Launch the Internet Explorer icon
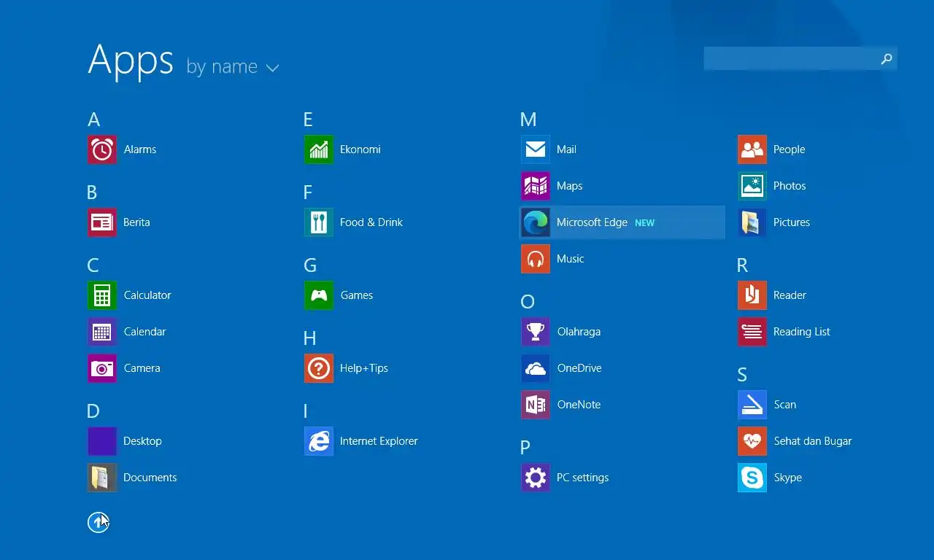The width and height of the screenshot is (934, 560). [319, 441]
